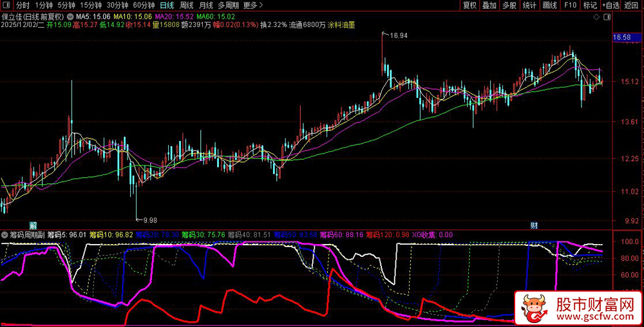Add stock to watchlist with +自选
The image size is (644, 327).
pos(611,5)
